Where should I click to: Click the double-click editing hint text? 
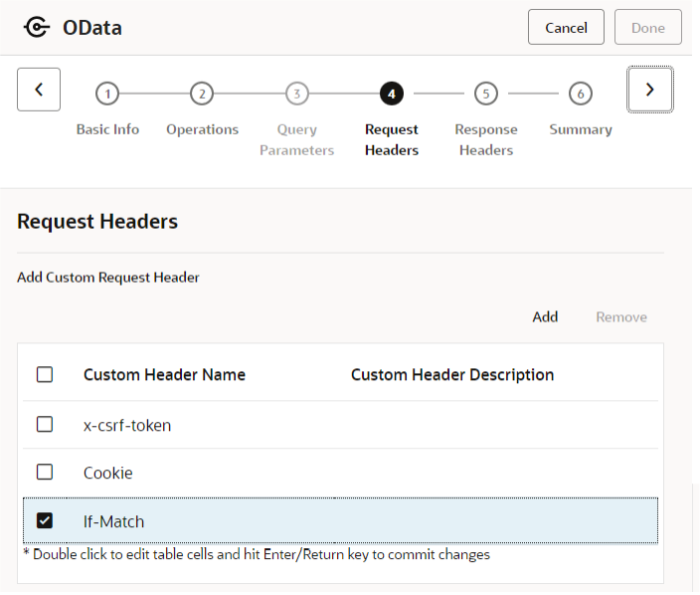(x=257, y=554)
